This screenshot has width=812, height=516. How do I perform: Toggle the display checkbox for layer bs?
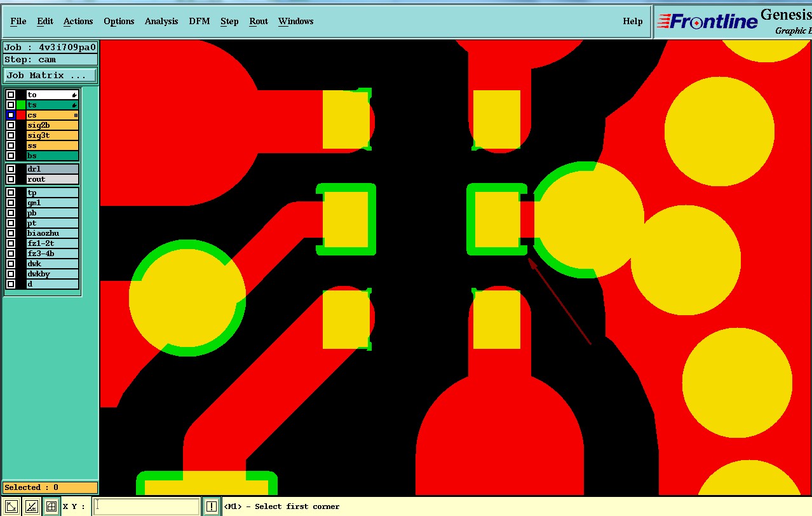pyautogui.click(x=11, y=156)
